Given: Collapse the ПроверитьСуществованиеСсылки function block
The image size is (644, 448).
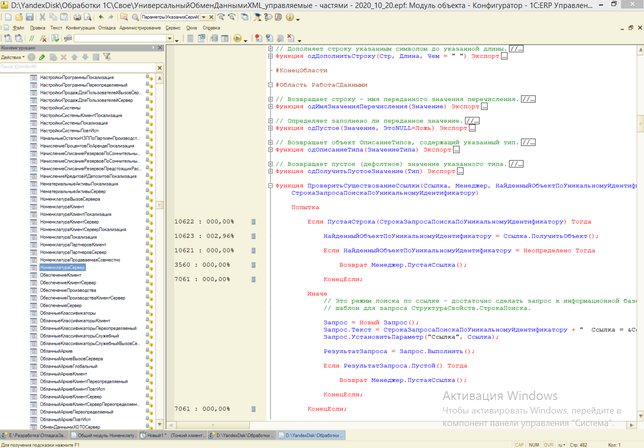Looking at the screenshot, I should pyautogui.click(x=268, y=184).
